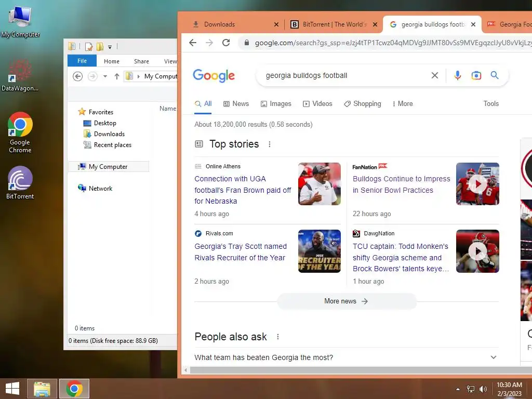The image size is (532, 399).
Task: Switch to Videos results
Action: pyautogui.click(x=317, y=104)
